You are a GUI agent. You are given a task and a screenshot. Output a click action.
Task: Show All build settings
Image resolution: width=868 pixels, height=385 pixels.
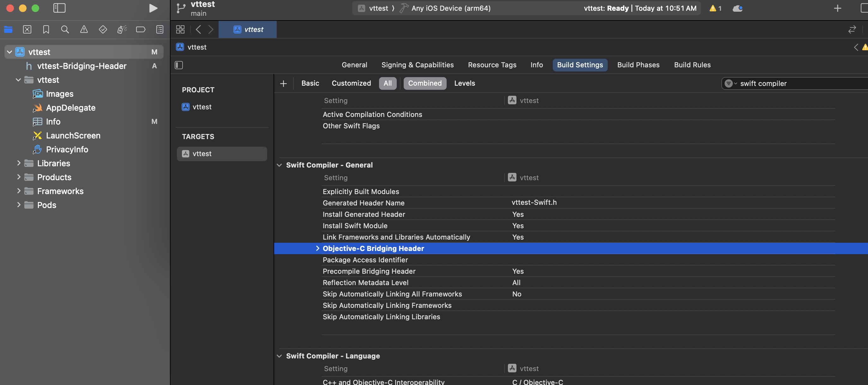pyautogui.click(x=388, y=83)
